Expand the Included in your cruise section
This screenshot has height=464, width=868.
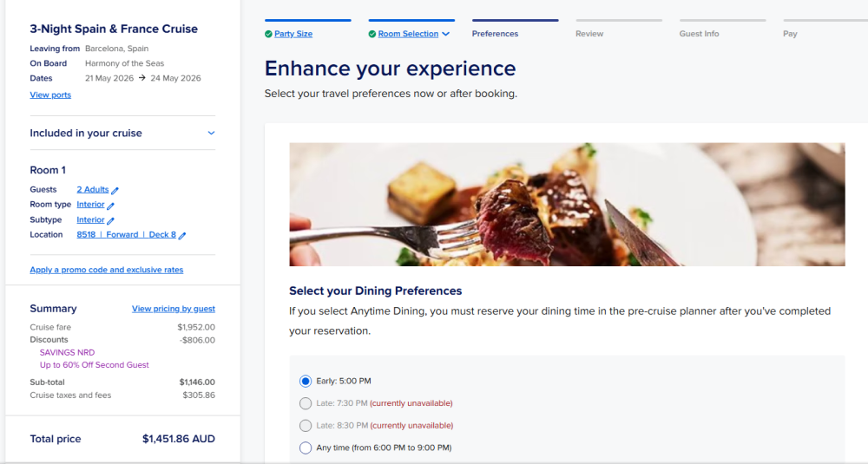[211, 134]
